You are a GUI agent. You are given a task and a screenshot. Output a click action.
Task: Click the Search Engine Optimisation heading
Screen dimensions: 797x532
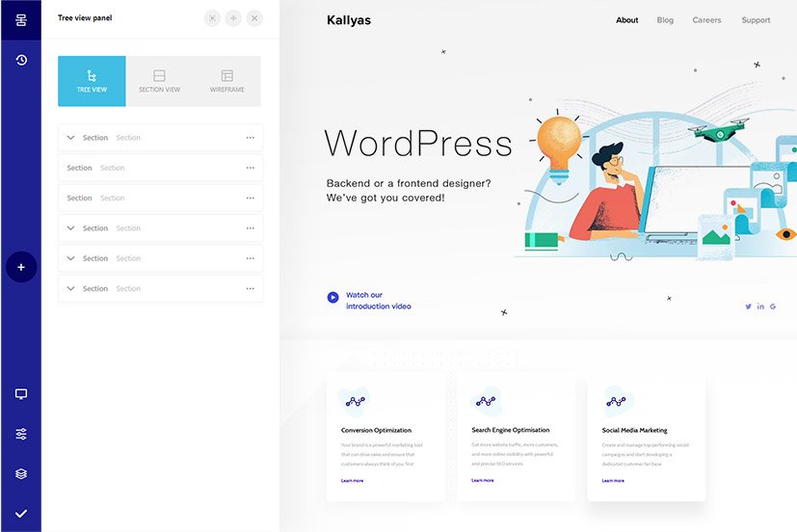tap(511, 430)
